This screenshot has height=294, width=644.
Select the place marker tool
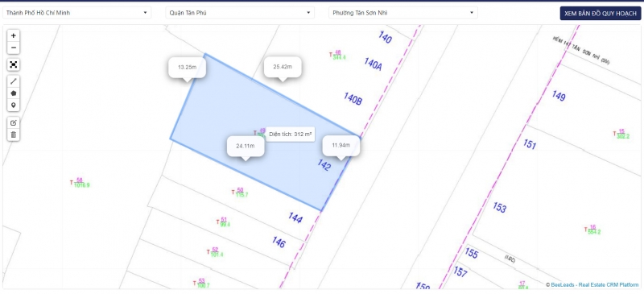[x=13, y=106]
